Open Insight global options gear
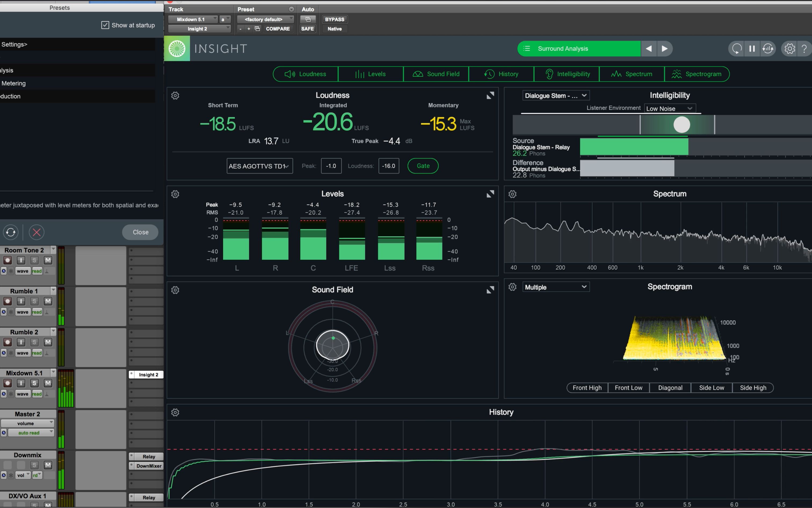 tap(789, 49)
